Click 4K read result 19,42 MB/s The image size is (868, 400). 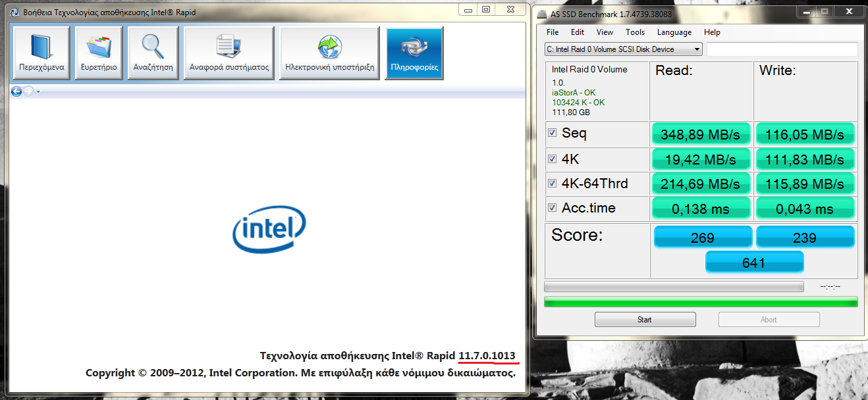coord(701,160)
